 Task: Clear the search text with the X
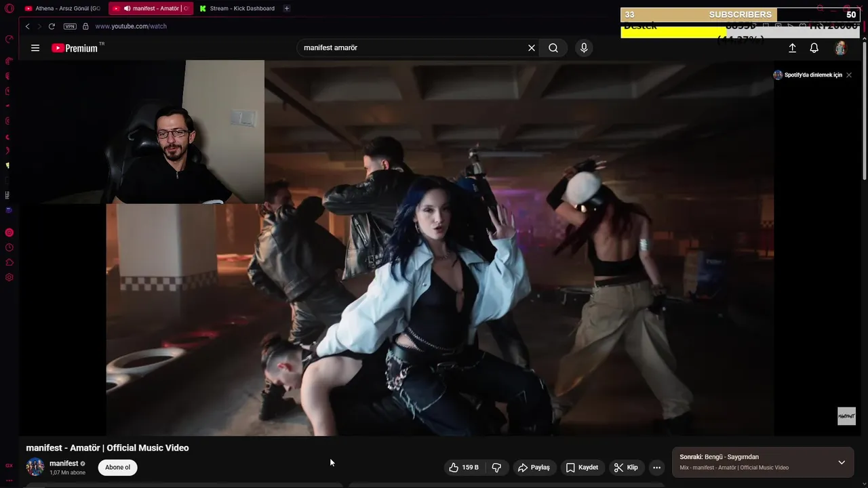532,48
